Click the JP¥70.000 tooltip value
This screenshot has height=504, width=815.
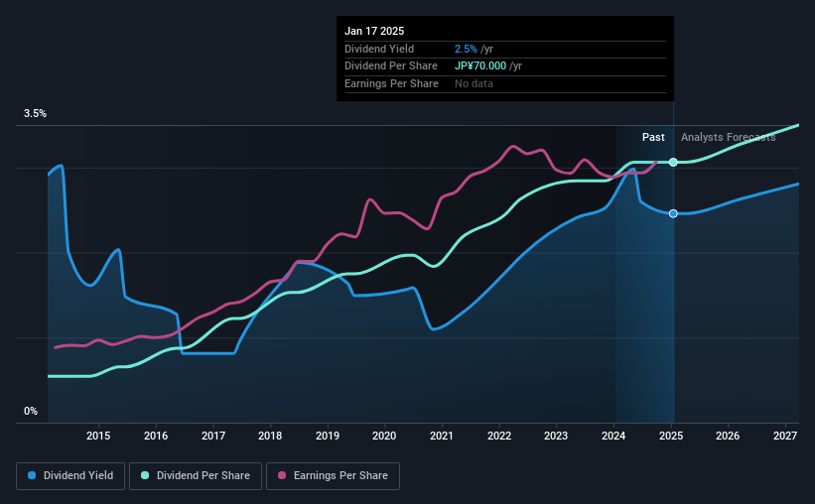click(480, 66)
